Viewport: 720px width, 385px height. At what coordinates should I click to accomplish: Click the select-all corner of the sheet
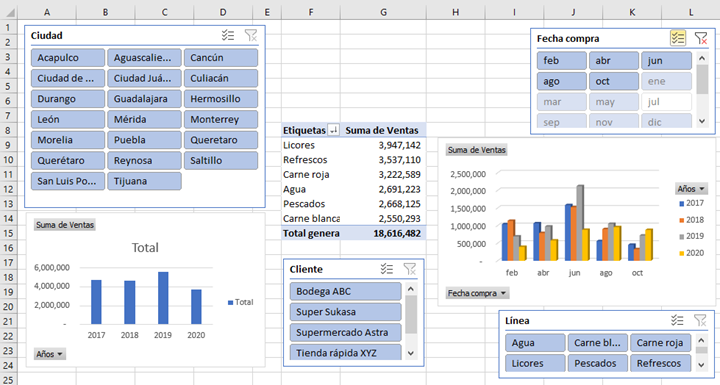(x=9, y=13)
